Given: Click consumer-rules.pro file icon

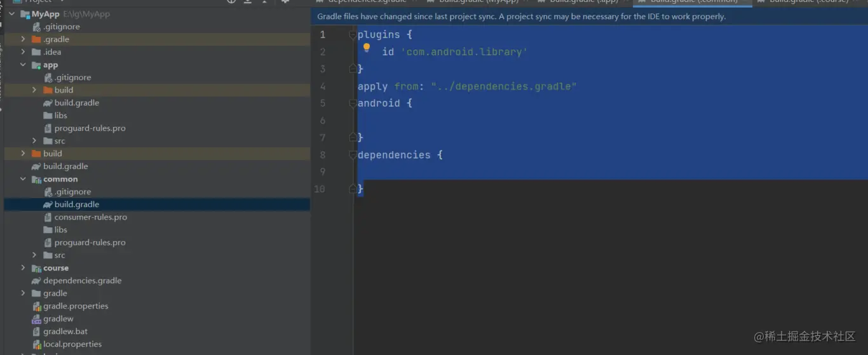Looking at the screenshot, I should 48,217.
